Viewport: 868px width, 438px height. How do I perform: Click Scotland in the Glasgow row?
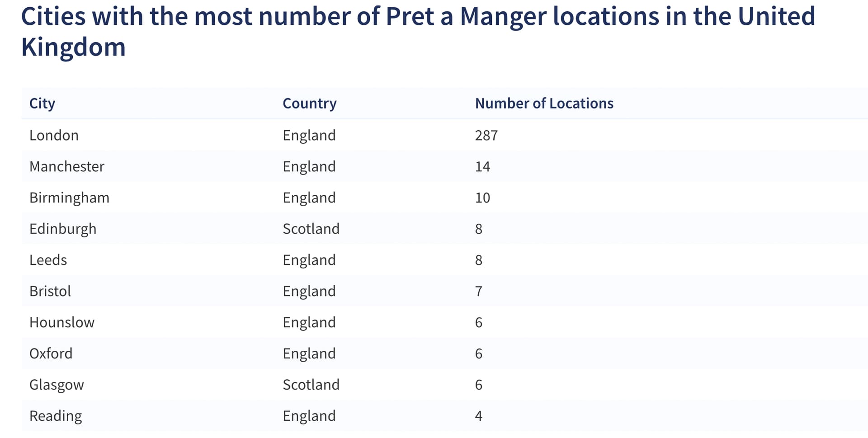(x=311, y=385)
